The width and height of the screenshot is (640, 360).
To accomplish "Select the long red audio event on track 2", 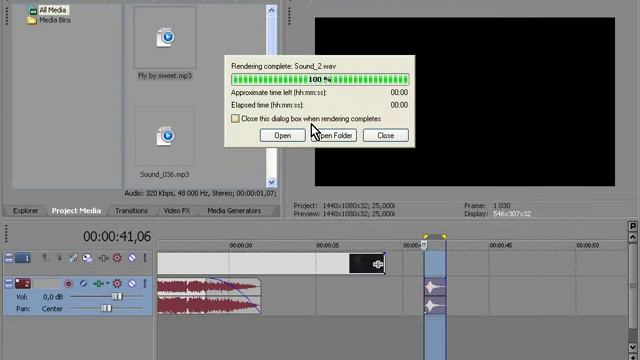I will pos(209,296).
